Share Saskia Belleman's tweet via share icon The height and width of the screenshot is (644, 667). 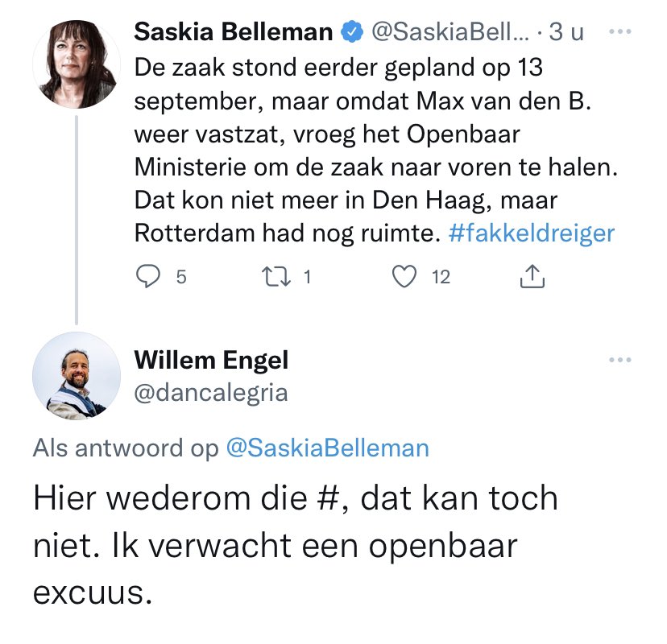[532, 276]
